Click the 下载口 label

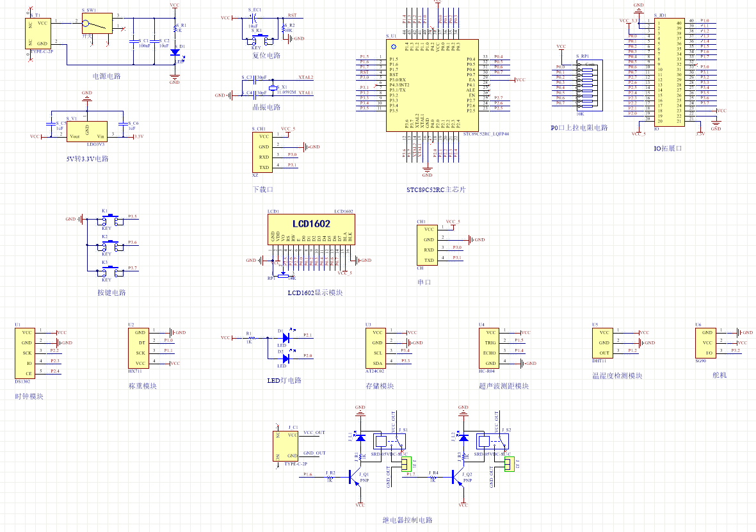tap(263, 189)
